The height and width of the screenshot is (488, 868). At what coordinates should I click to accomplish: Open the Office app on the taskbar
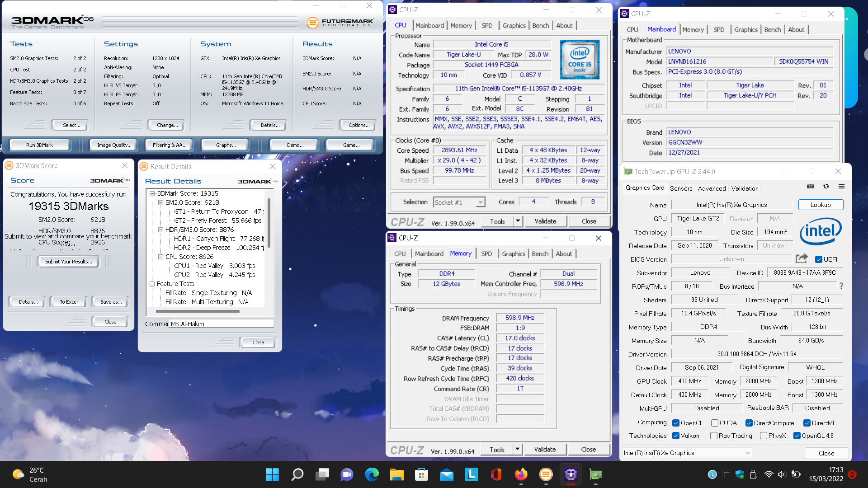(496, 474)
